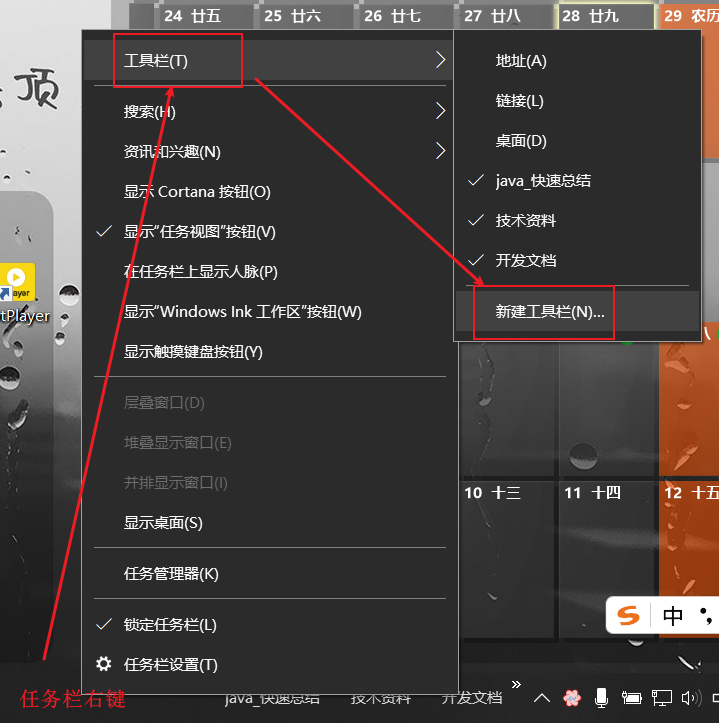
Task: Switch Sogou input mode via 中 indicator
Action: click(673, 616)
